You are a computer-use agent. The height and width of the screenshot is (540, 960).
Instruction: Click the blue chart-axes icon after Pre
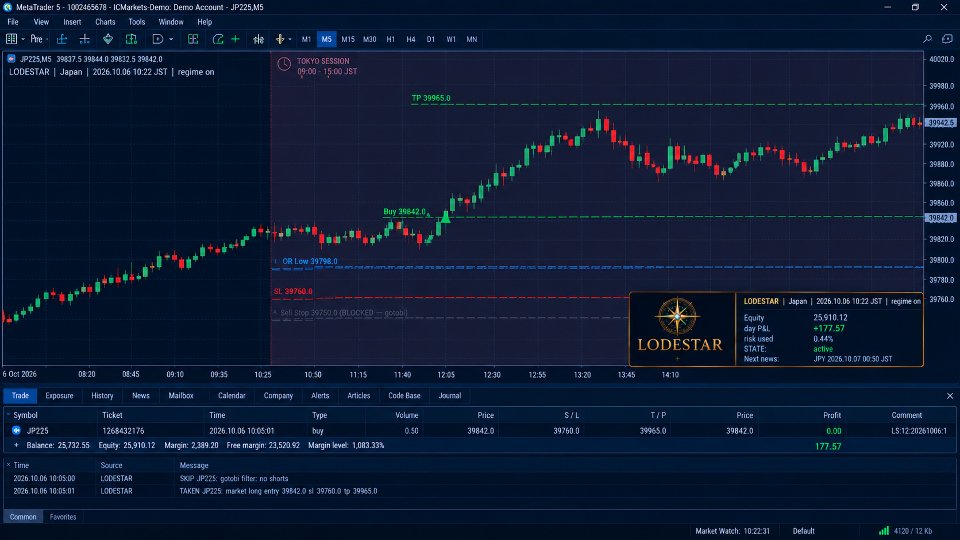coord(62,39)
